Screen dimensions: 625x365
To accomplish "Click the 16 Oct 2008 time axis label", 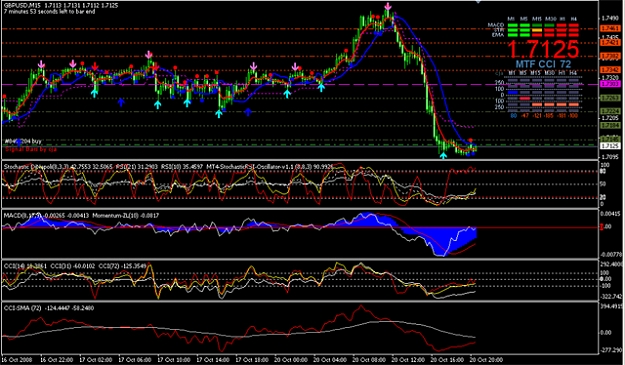I will pos(16,360).
